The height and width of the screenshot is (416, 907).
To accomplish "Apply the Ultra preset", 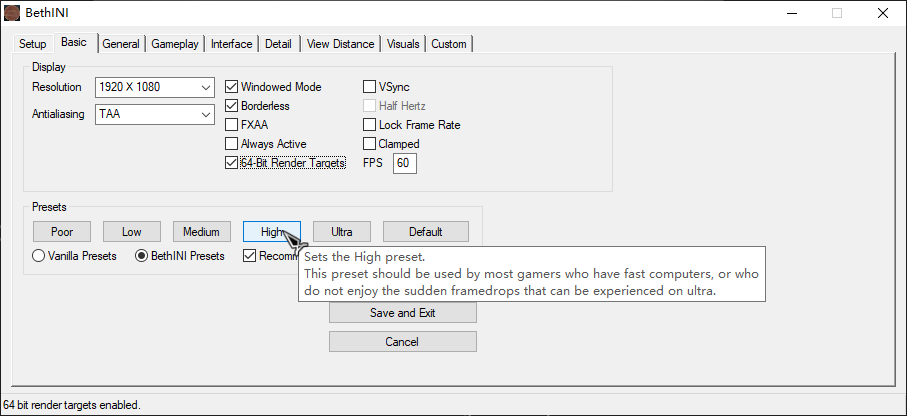I will pos(342,232).
